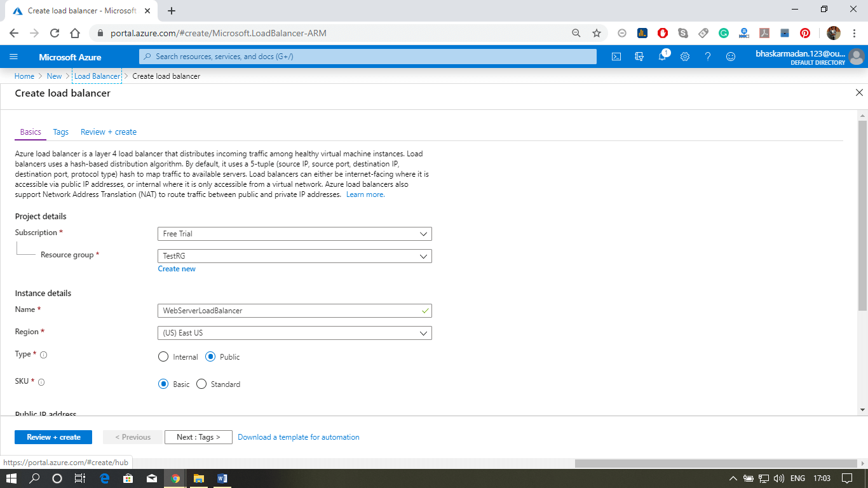868x488 pixels.
Task: Switch to the Tags tab
Action: (61, 132)
